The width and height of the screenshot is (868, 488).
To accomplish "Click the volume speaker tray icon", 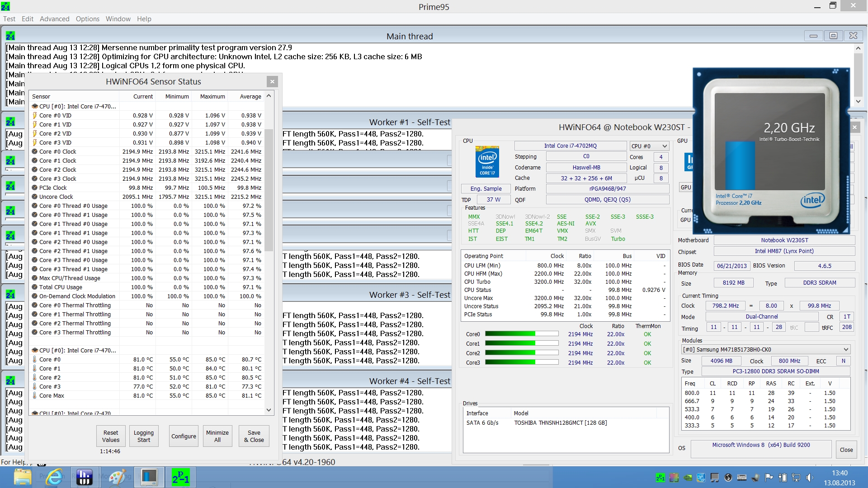I will click(809, 478).
